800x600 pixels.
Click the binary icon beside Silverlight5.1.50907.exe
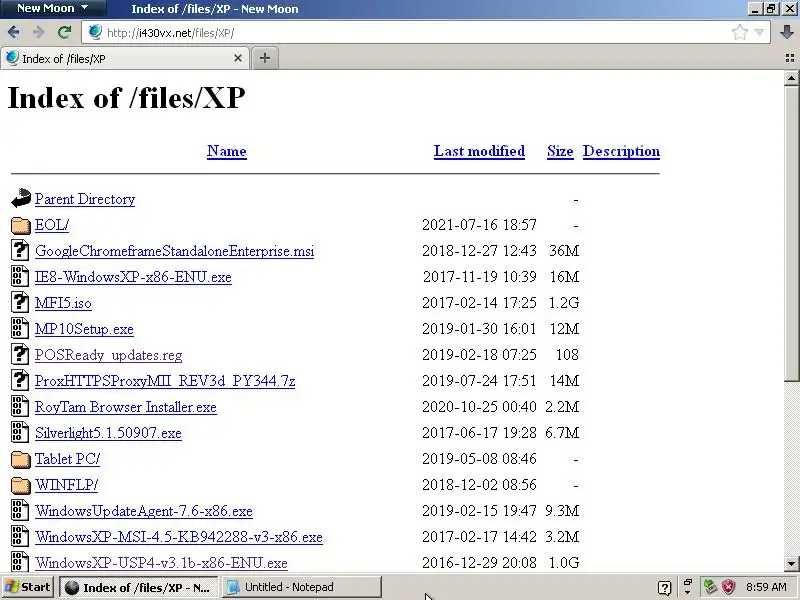tap(20, 433)
